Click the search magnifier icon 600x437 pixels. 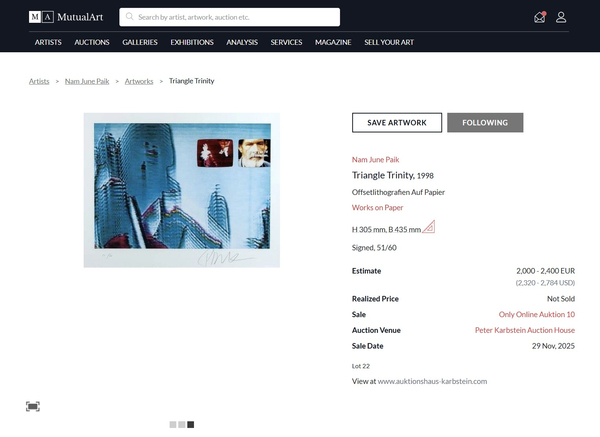click(129, 17)
